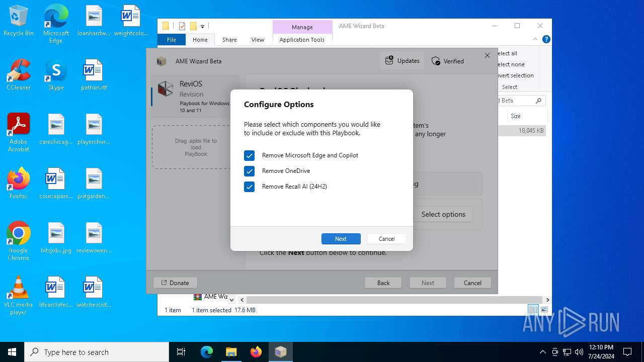Open Adobe Acrobat desktop shortcut
The height and width of the screenshot is (362, 644).
tap(19, 133)
